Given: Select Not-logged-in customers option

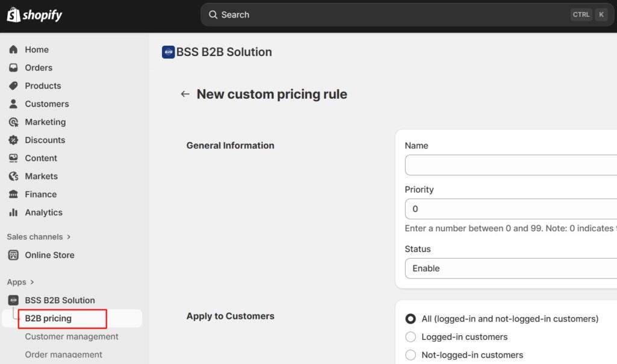Looking at the screenshot, I should (x=410, y=355).
